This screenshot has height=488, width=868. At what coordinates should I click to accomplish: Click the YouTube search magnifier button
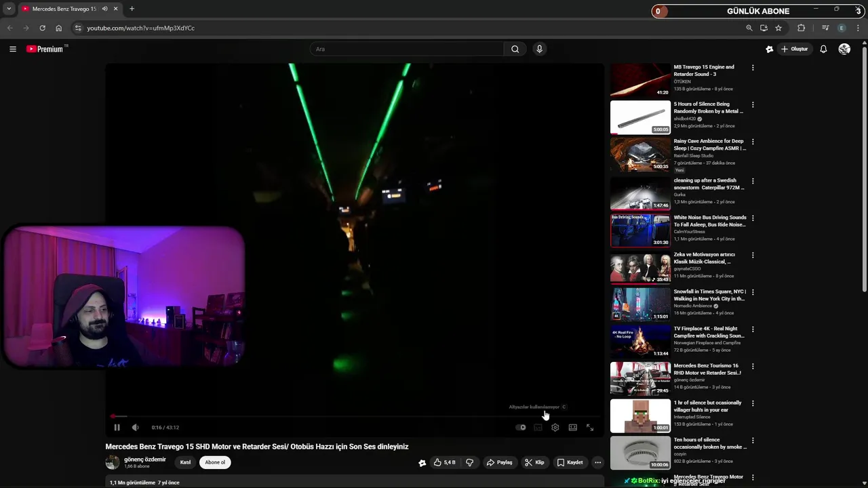[515, 49]
